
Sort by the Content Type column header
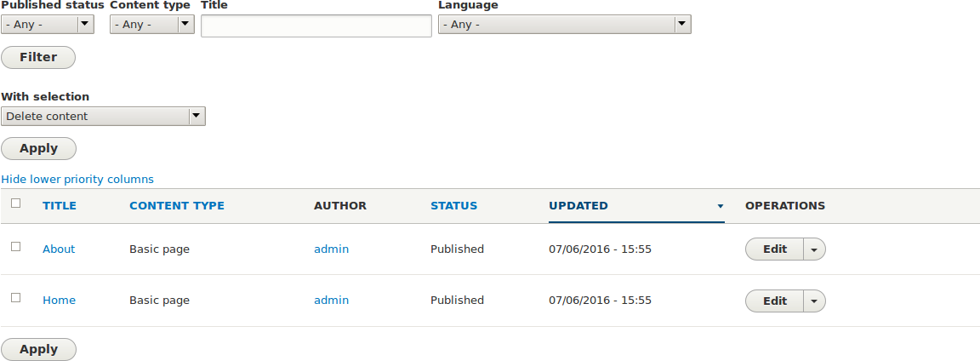(177, 206)
